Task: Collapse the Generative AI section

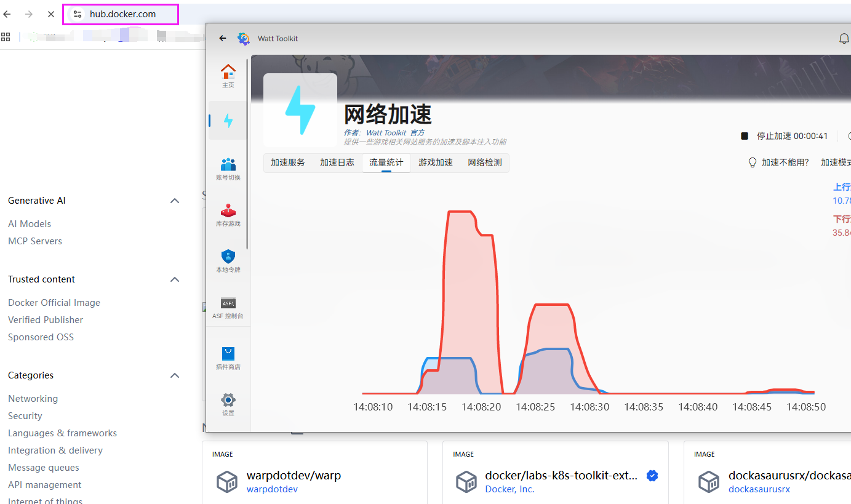Action: point(175,201)
